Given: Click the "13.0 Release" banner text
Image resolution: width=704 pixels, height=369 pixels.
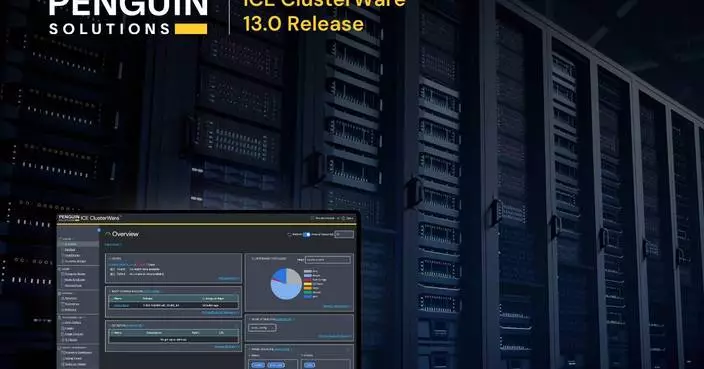Looking at the screenshot, I should (304, 24).
